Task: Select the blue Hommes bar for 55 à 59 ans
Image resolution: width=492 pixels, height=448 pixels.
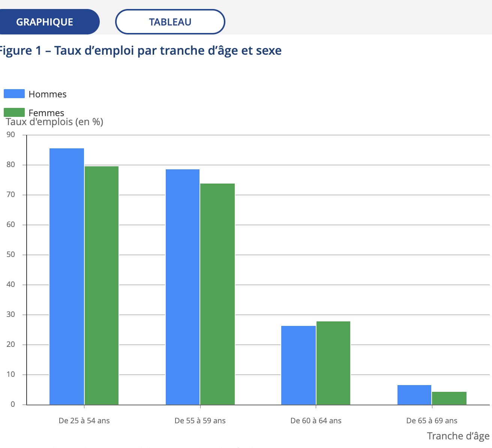Action: (x=183, y=287)
